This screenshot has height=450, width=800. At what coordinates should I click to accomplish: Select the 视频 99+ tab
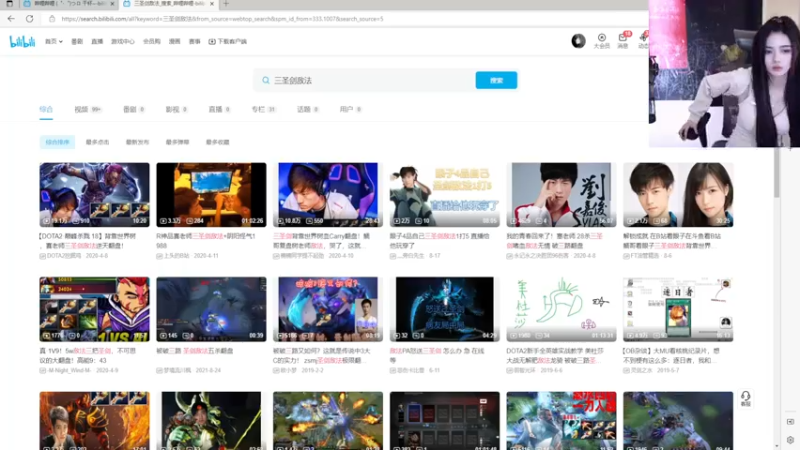pyautogui.click(x=88, y=109)
